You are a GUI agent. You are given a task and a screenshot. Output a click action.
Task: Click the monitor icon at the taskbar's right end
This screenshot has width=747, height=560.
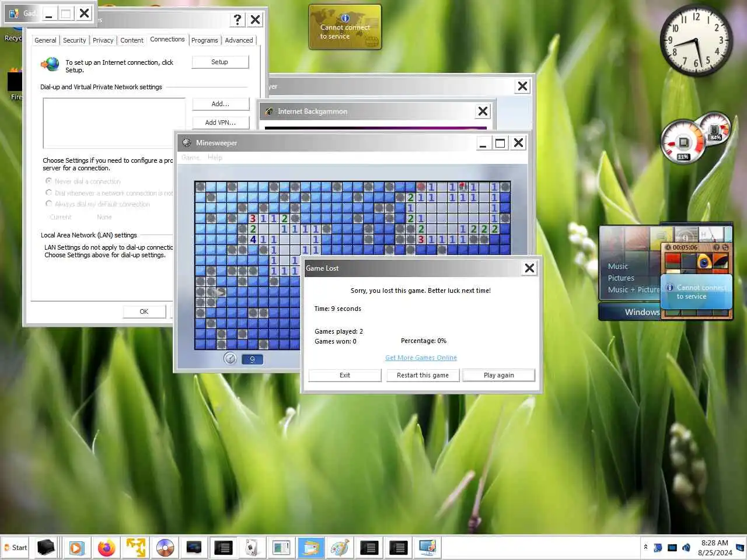427,548
